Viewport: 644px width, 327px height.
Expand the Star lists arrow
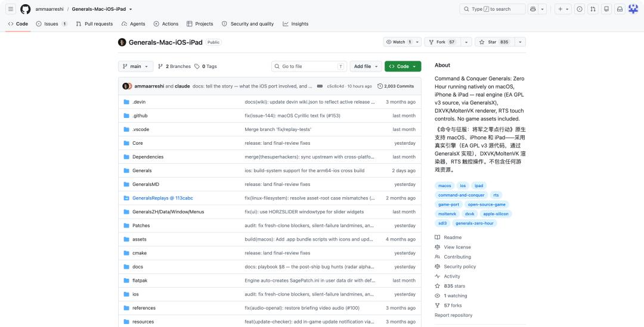pos(520,42)
